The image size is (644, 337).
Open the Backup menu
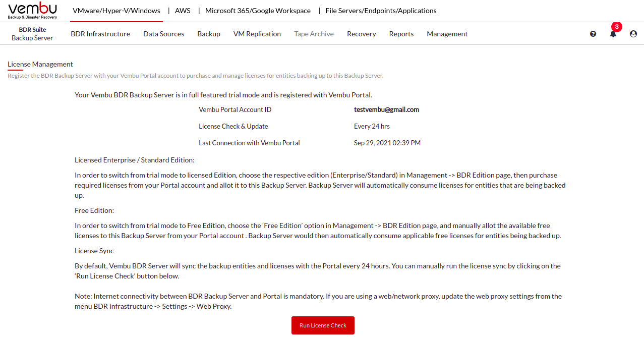tap(209, 34)
